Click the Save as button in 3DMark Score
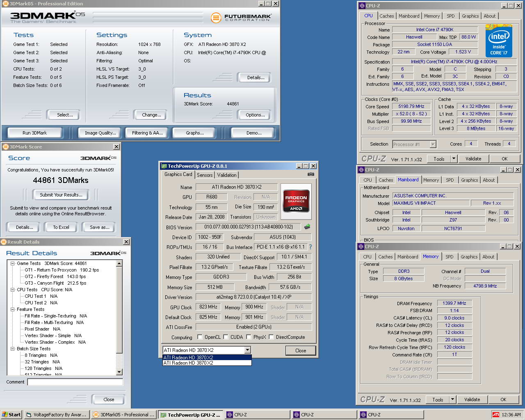Image resolution: width=525 pixels, height=420 pixels. (x=99, y=227)
